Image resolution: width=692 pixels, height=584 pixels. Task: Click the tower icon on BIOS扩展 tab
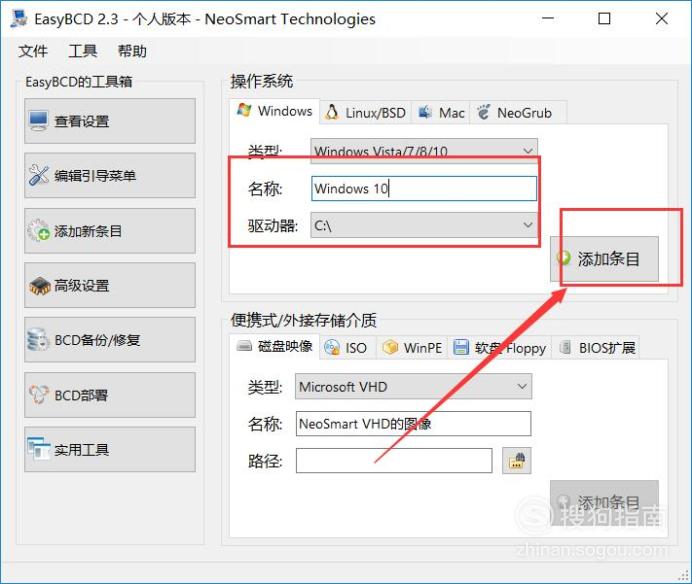[x=565, y=347]
